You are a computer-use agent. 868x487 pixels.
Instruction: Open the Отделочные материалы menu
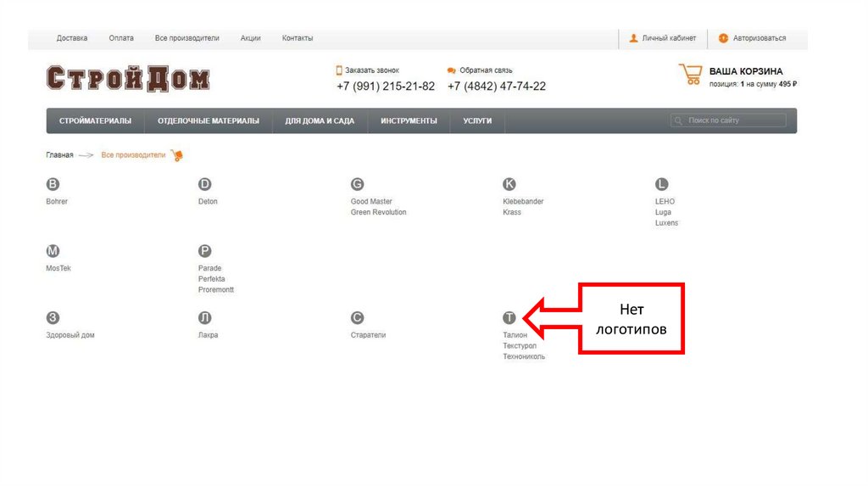coord(208,121)
